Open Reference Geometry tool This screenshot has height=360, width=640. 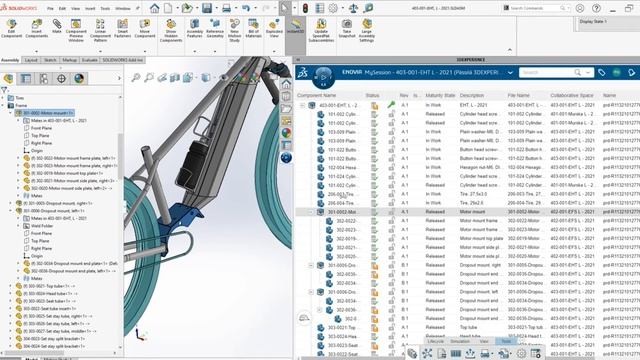[215, 29]
